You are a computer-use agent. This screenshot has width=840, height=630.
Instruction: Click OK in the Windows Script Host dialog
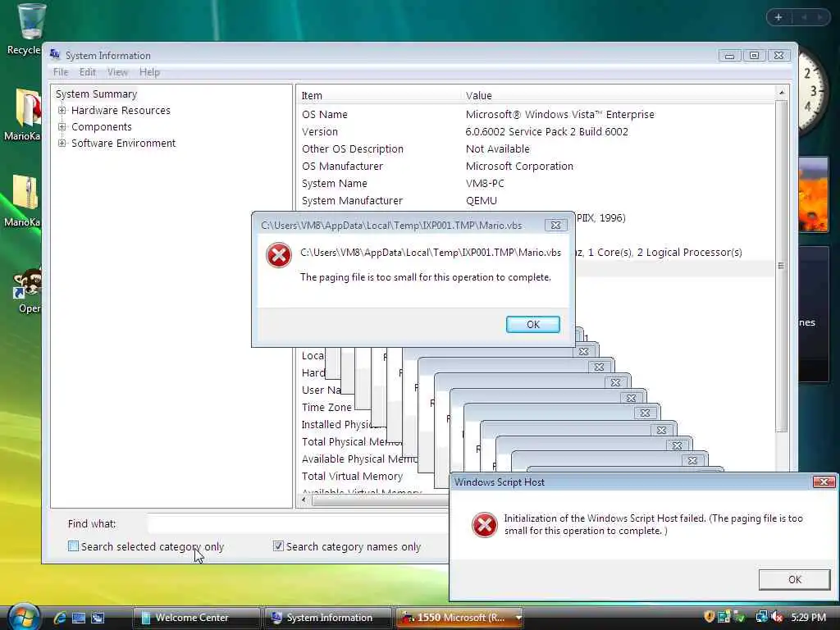(x=794, y=579)
